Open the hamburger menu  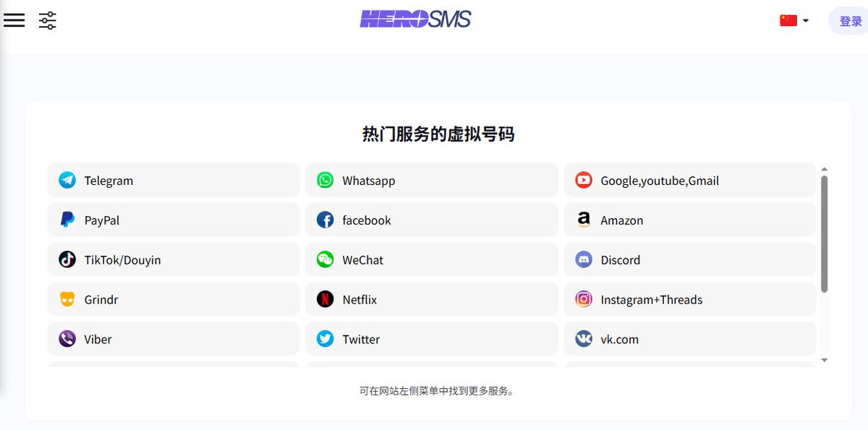pos(14,20)
